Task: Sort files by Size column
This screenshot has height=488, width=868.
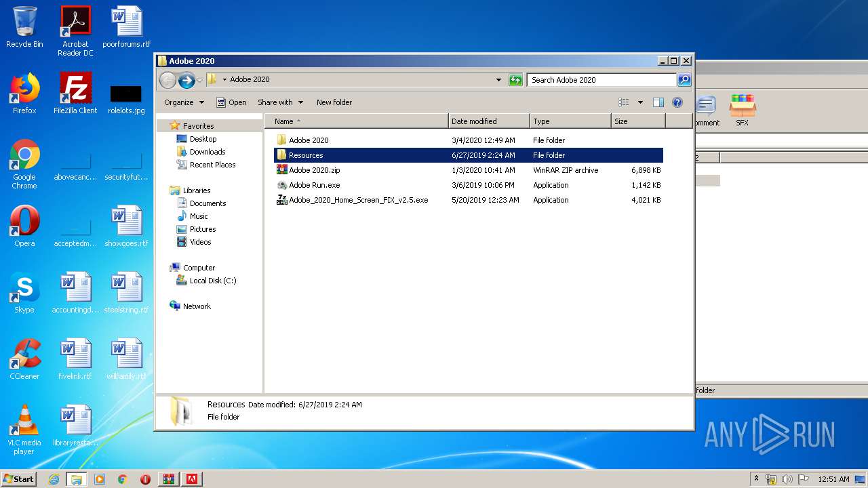Action: 638,121
